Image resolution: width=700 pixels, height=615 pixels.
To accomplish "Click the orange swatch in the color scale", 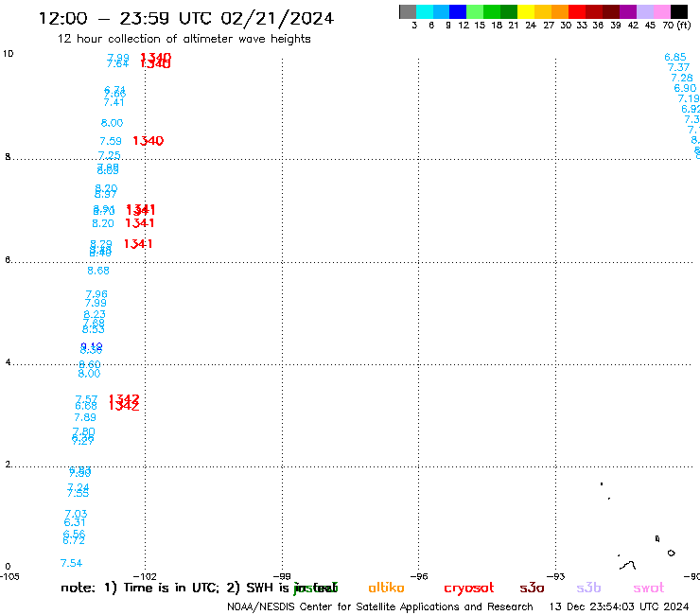I will click(560, 11).
